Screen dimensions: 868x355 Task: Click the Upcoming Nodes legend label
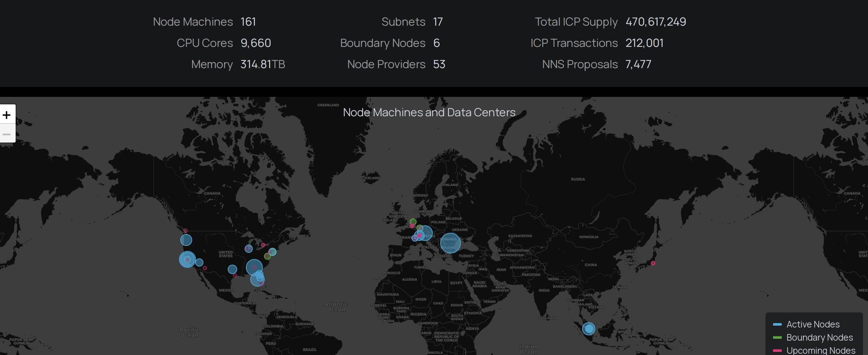tap(821, 351)
